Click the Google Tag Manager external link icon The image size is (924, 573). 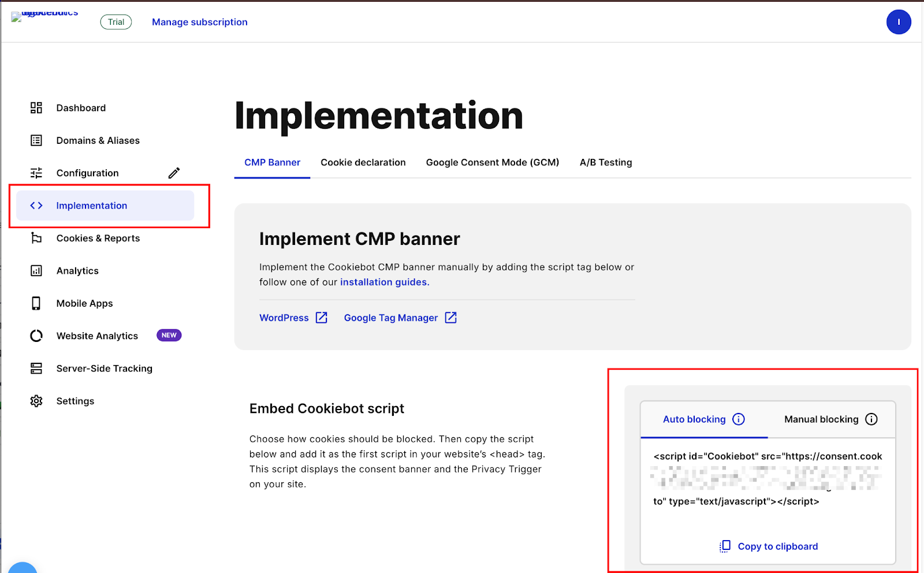(451, 318)
